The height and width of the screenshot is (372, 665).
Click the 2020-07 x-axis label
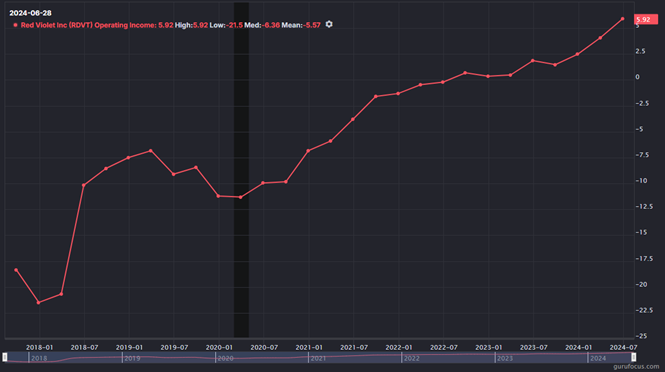point(264,347)
